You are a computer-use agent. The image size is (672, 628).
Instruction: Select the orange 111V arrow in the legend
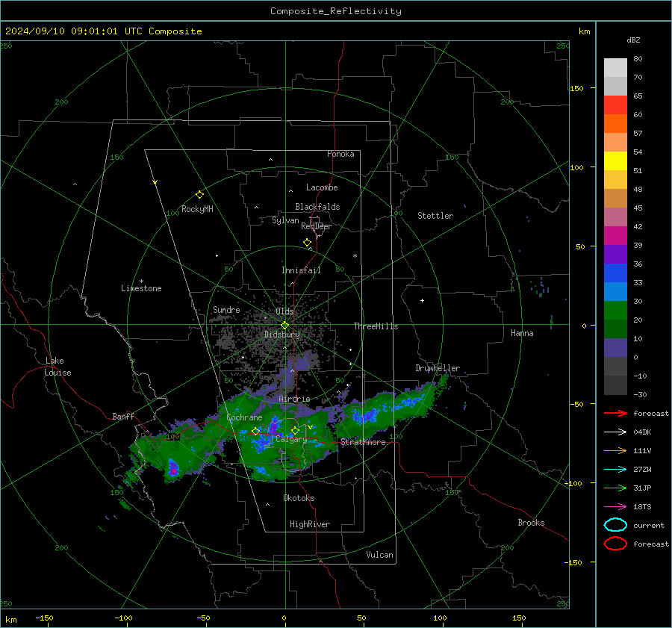point(615,450)
